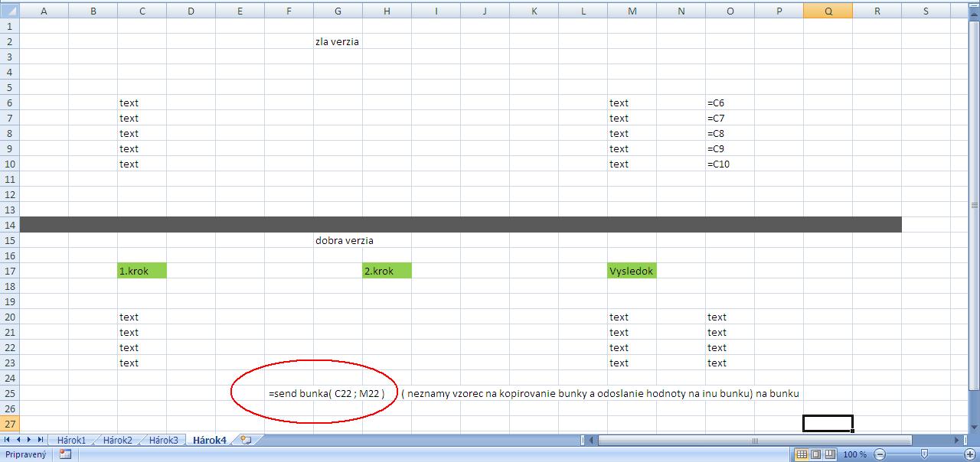980x462 pixels.
Task: Switch to Page Break Preview view
Action: [x=829, y=454]
